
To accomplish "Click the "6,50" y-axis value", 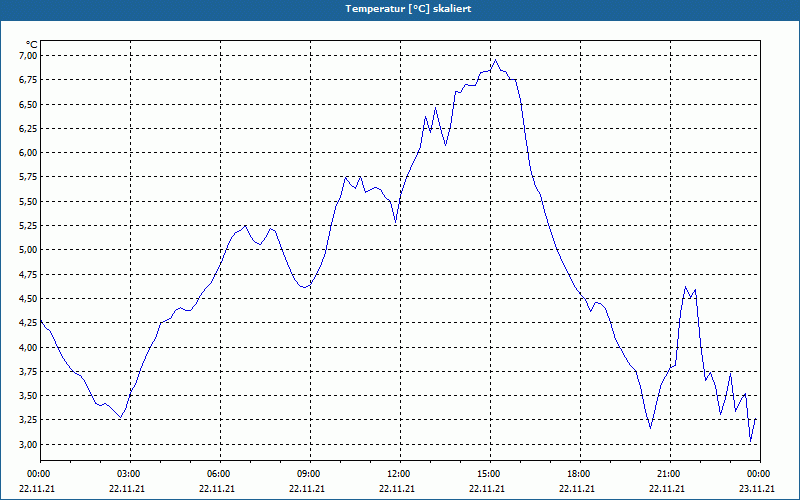I will (x=28, y=105).
